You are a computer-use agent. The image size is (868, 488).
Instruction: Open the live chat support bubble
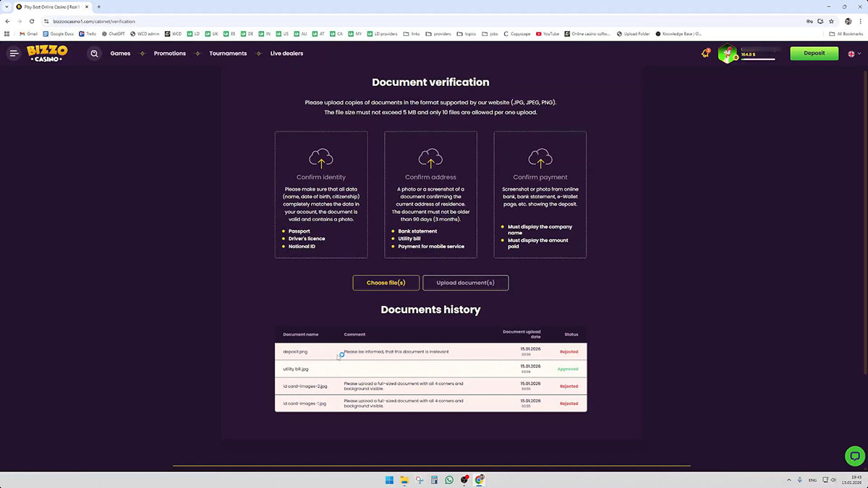pos(854,455)
